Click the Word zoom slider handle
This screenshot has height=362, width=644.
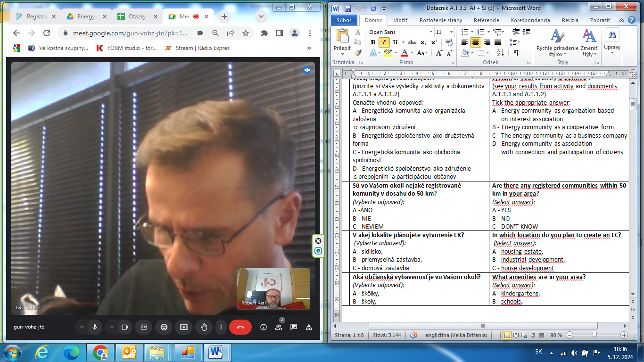(595, 335)
